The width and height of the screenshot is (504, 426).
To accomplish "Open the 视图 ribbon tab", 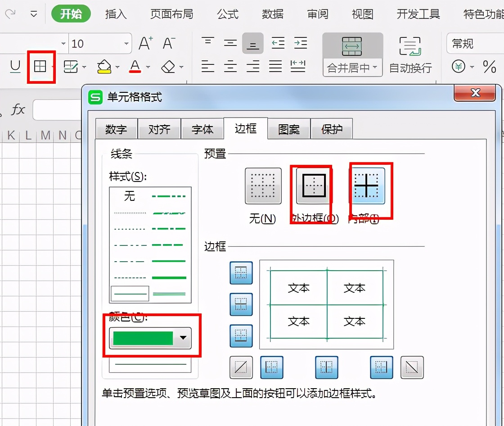I will pyautogui.click(x=363, y=14).
